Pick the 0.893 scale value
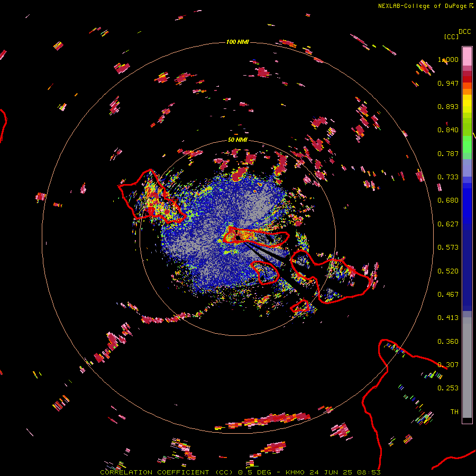The height and width of the screenshot is (476, 476). click(448, 106)
